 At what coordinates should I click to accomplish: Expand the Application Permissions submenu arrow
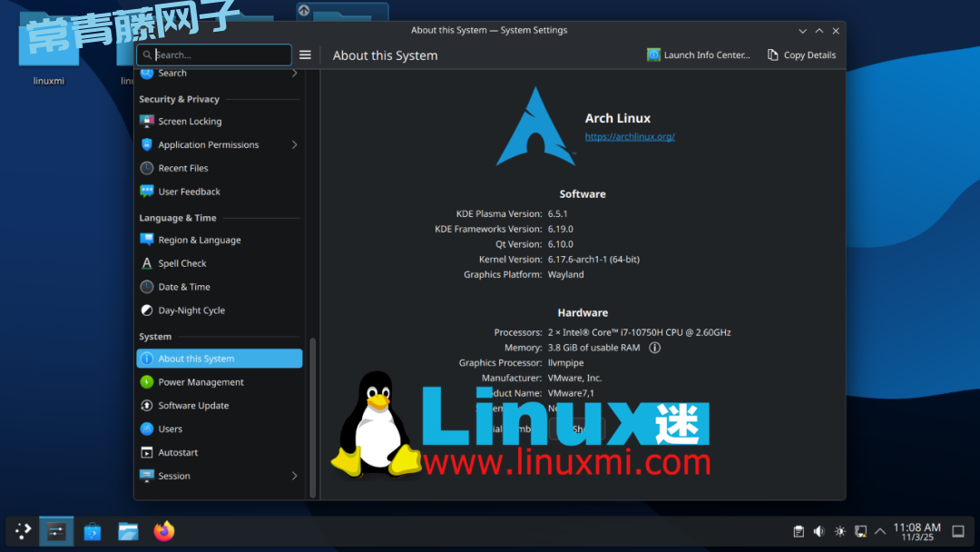point(295,144)
